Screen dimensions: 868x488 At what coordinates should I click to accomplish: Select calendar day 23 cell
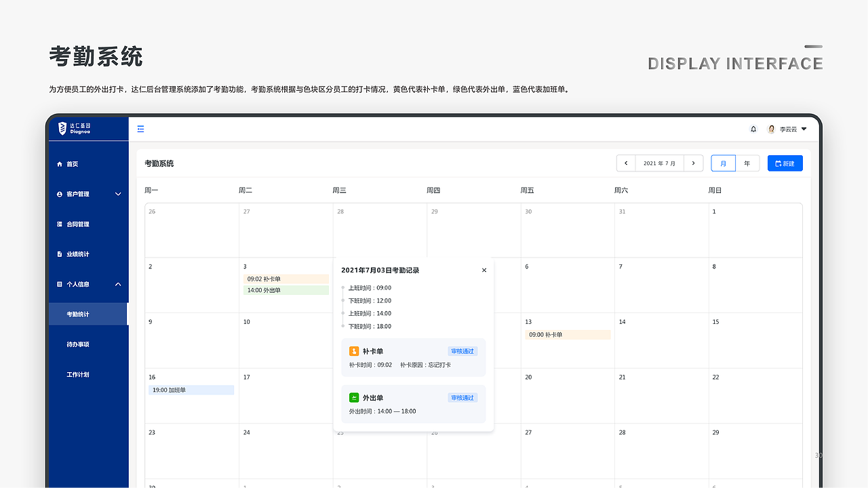192,451
